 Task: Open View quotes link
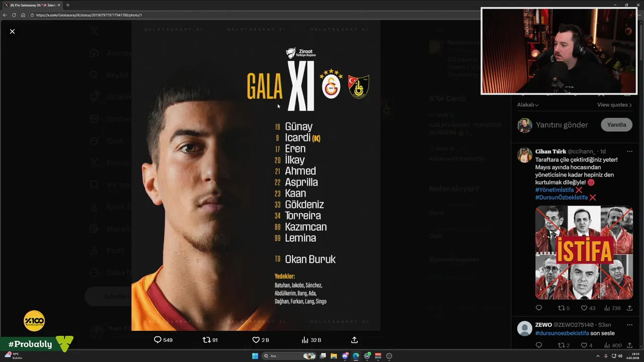point(614,105)
